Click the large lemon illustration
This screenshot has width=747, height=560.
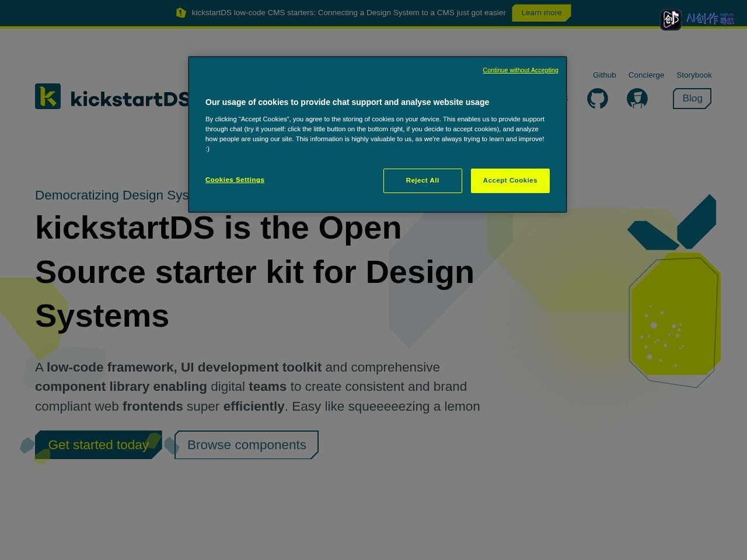(675, 292)
